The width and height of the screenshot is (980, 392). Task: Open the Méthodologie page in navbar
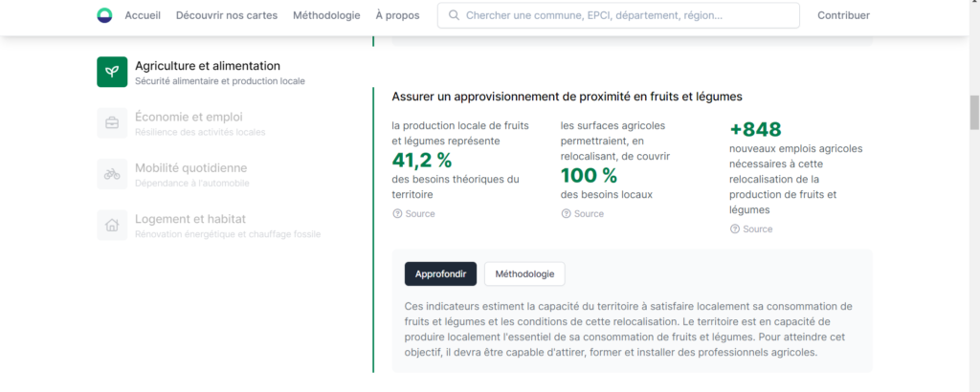click(326, 15)
